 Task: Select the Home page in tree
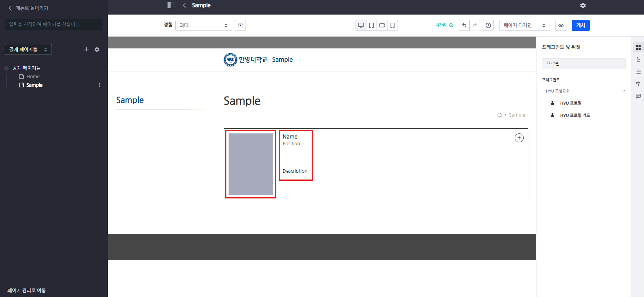tap(33, 77)
